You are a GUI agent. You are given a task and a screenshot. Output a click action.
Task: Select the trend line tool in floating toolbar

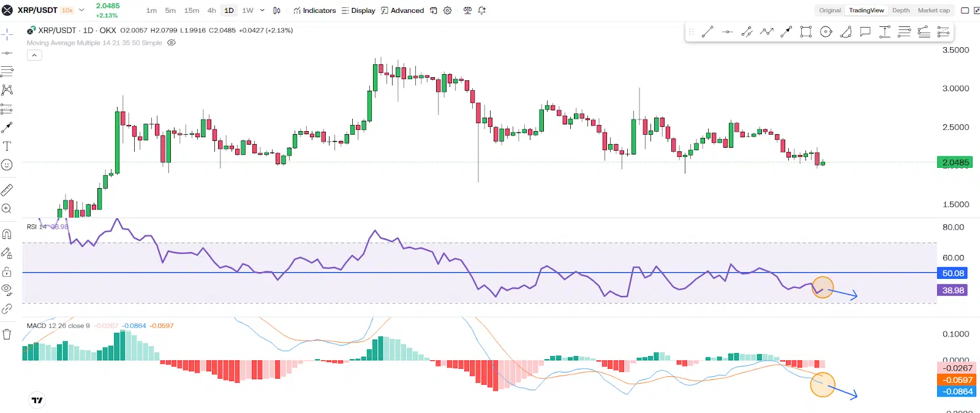(x=707, y=32)
